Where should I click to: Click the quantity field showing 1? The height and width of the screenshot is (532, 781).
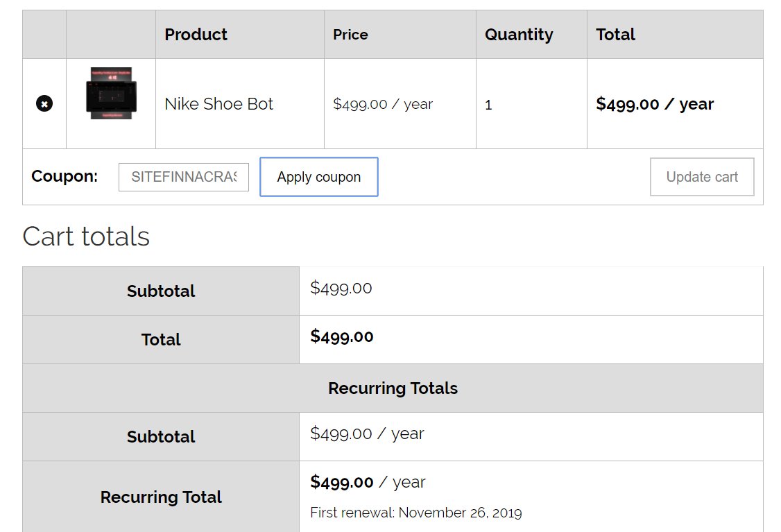tap(489, 104)
